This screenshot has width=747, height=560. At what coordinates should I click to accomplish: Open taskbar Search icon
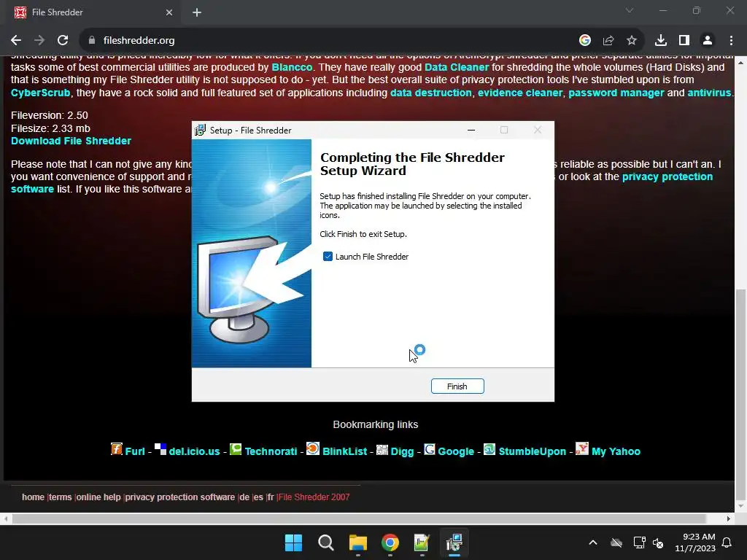pyautogui.click(x=326, y=542)
